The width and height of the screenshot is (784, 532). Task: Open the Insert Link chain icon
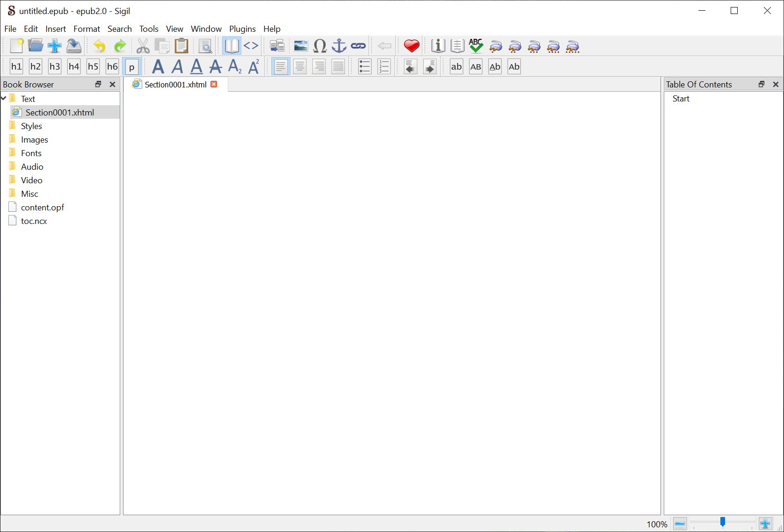(358, 46)
